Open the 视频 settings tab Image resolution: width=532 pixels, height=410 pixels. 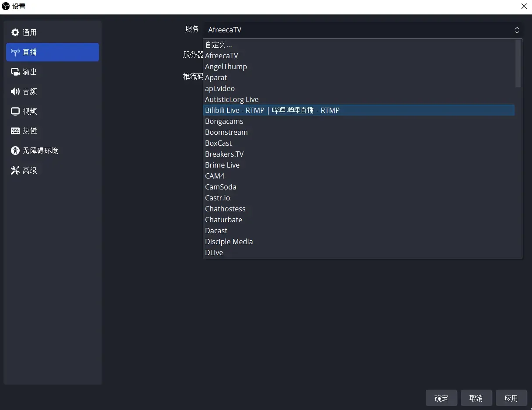pos(52,111)
